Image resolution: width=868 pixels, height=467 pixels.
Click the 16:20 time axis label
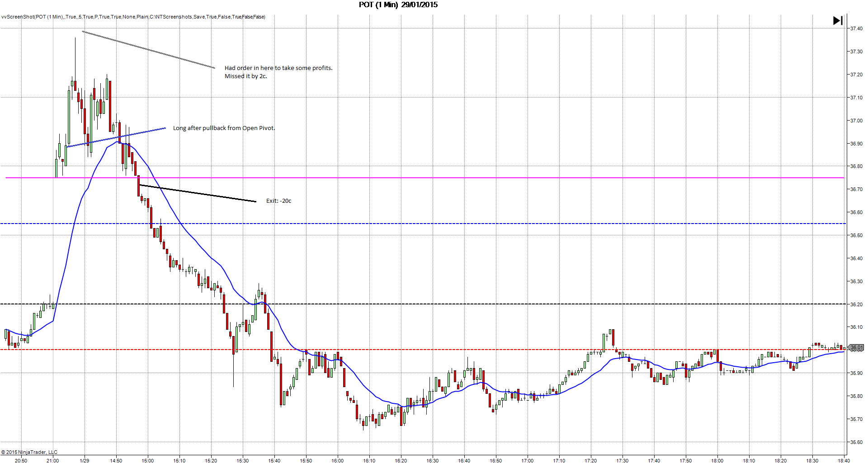[x=401, y=461]
